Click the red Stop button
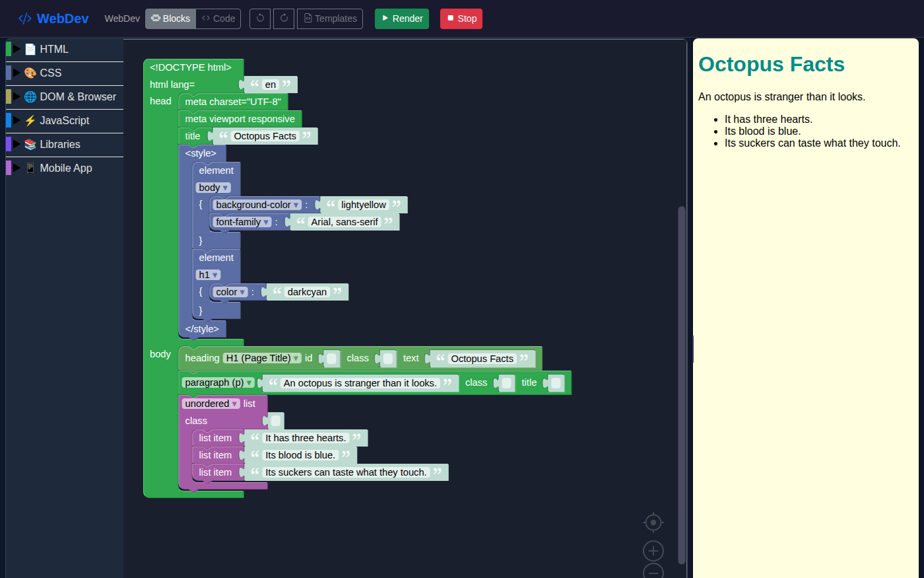This screenshot has height=578, width=924. pyautogui.click(x=461, y=18)
